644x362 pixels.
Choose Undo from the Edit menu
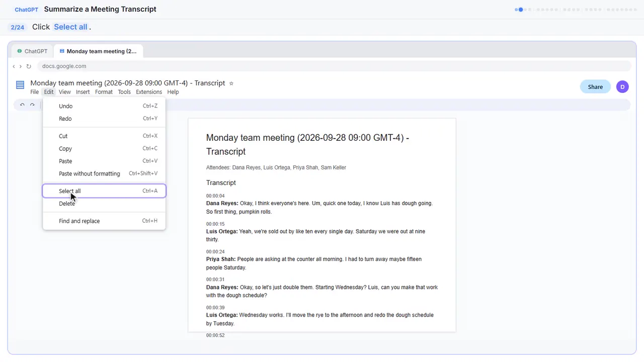[x=104, y=106]
